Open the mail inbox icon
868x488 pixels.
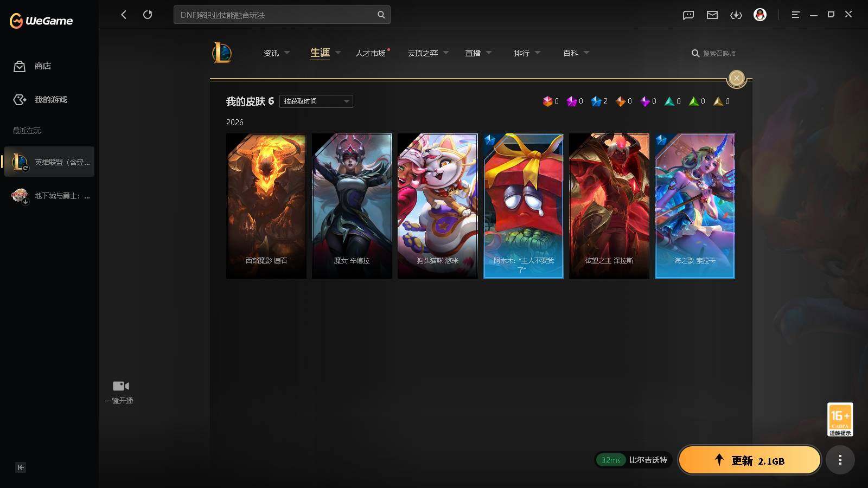pos(712,15)
